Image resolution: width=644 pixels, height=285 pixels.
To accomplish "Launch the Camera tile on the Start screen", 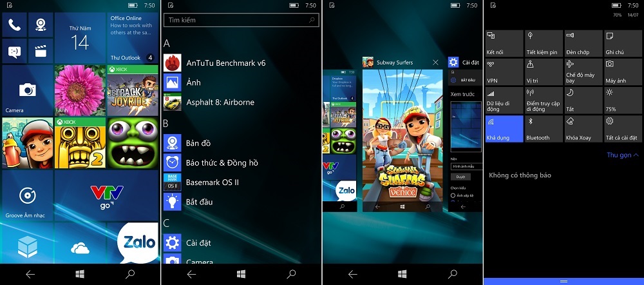I will [x=28, y=90].
